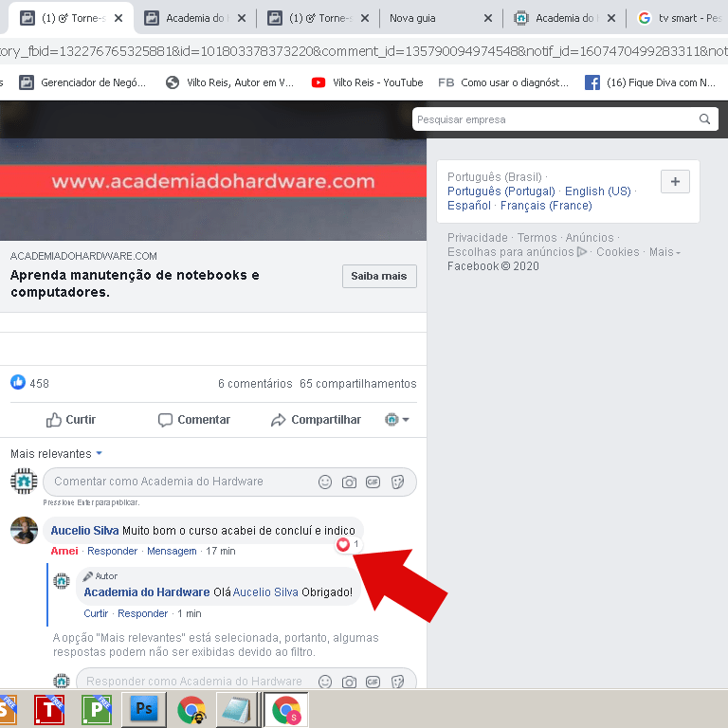
Task: Click the heart reaction on Aucelio Silva's comment
Action: 343,544
